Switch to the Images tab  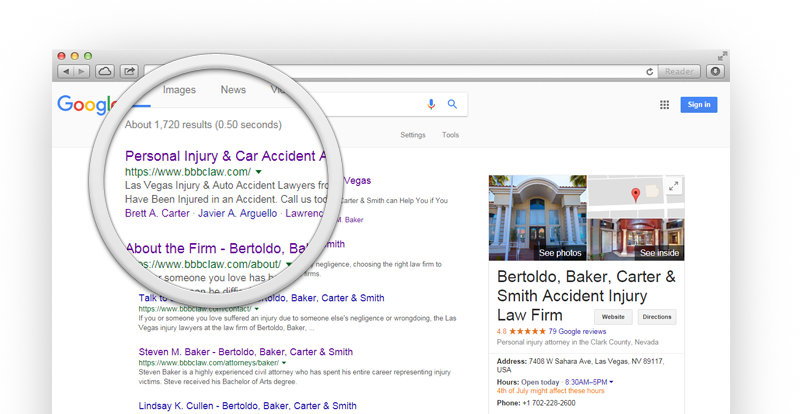coord(179,90)
